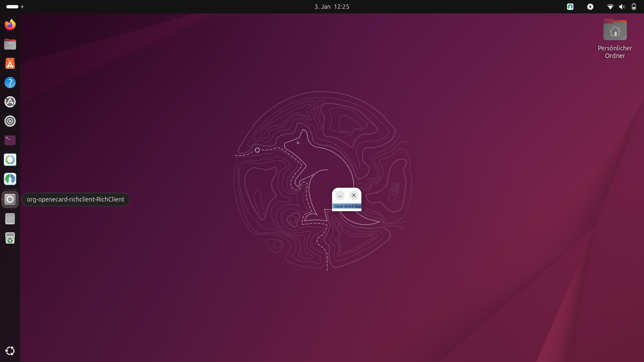Image resolution: width=644 pixels, height=362 pixels.
Task: Open the Trash in the dock
Action: tap(10, 238)
